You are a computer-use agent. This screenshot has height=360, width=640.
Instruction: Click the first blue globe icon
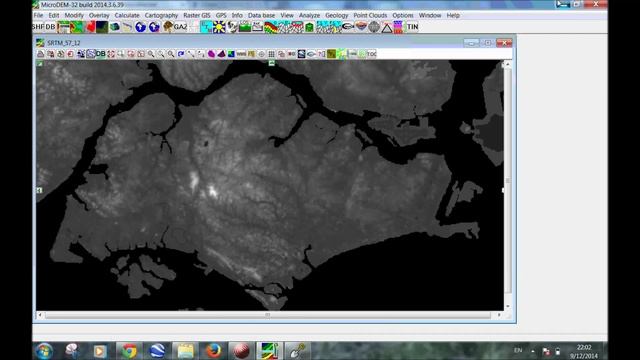click(140, 27)
